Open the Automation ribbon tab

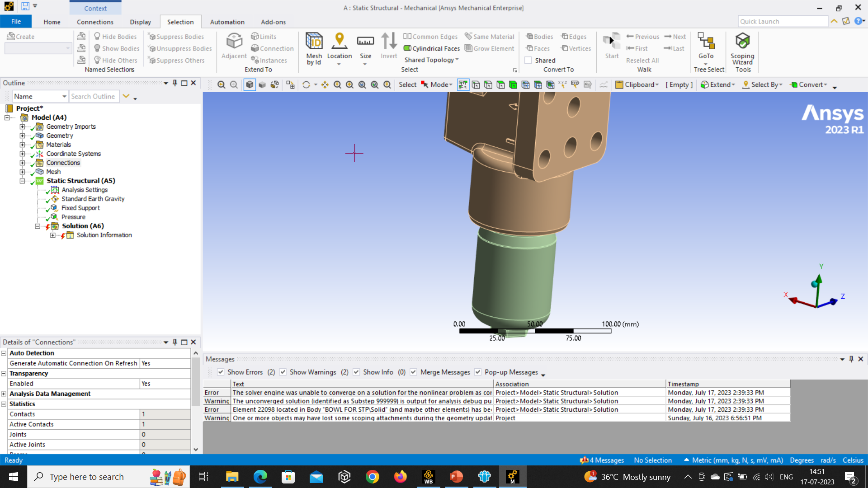227,22
